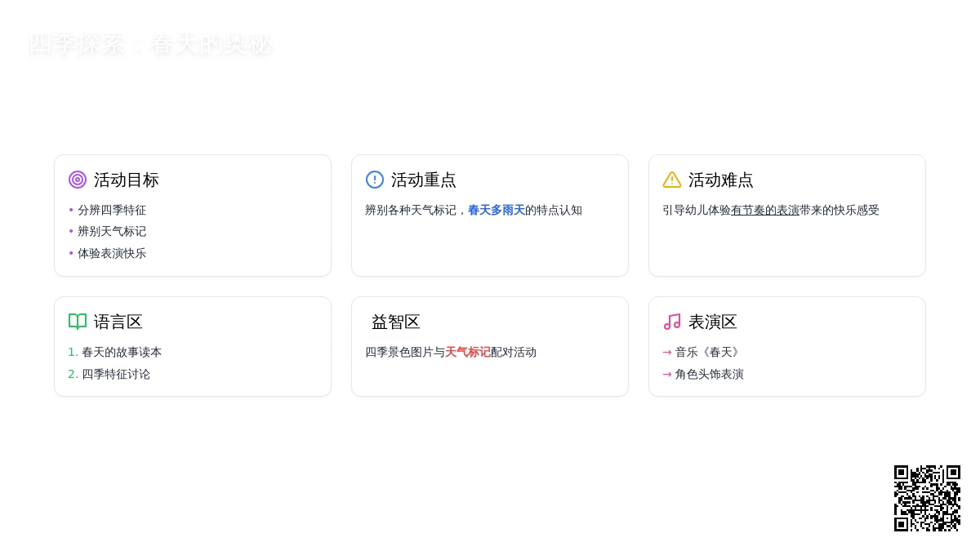
Task: Click the green open book icon beside 语言区
Action: tap(78, 322)
